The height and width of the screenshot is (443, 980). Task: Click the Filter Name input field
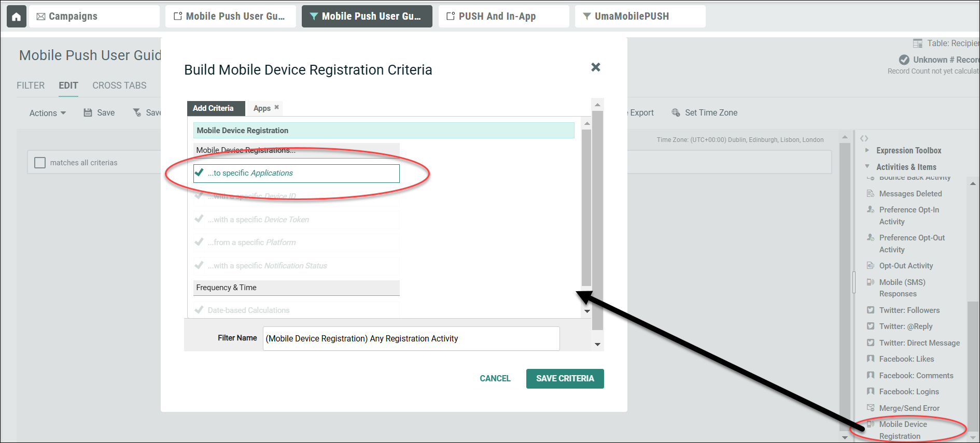[x=411, y=338]
